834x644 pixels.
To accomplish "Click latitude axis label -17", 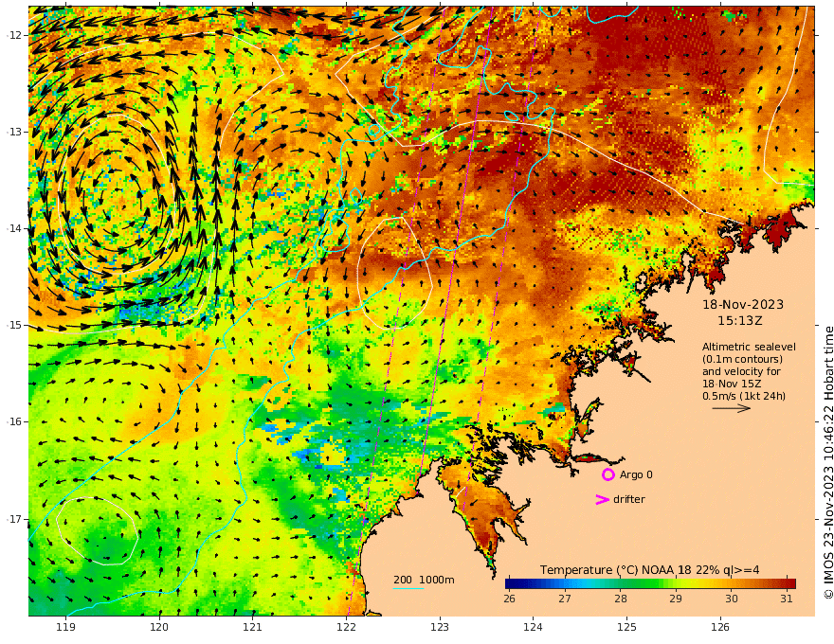I will tap(15, 519).
